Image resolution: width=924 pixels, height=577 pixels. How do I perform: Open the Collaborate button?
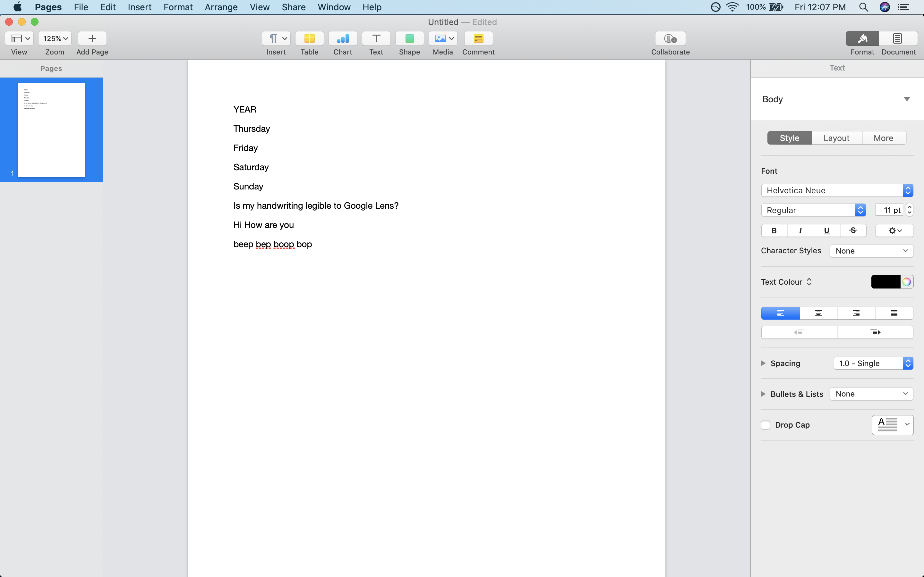670,38
